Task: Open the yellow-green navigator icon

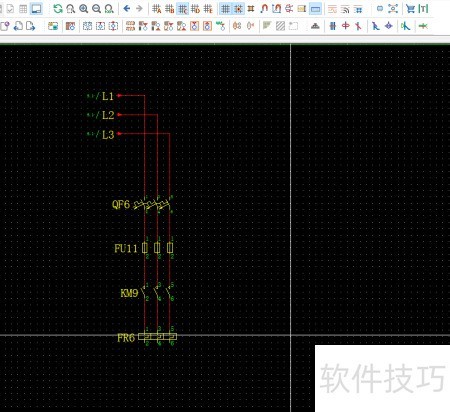Action: click(x=53, y=26)
